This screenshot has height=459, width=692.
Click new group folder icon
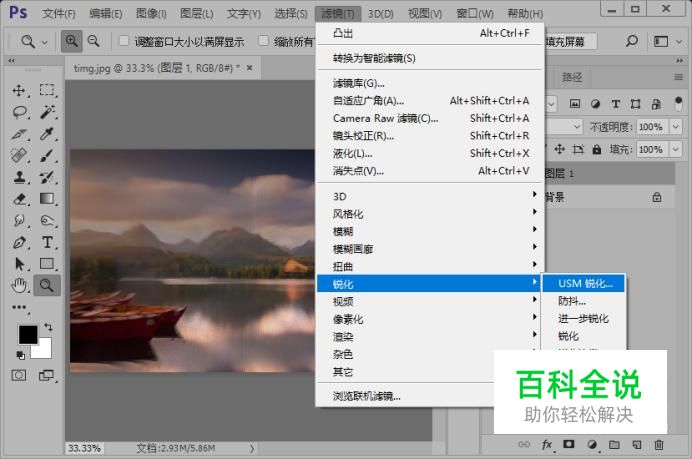614,444
